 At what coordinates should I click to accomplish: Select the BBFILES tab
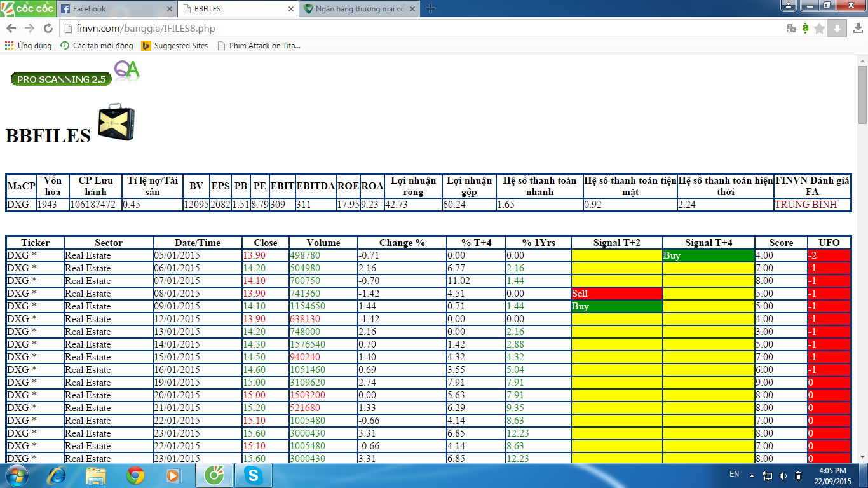(x=237, y=9)
